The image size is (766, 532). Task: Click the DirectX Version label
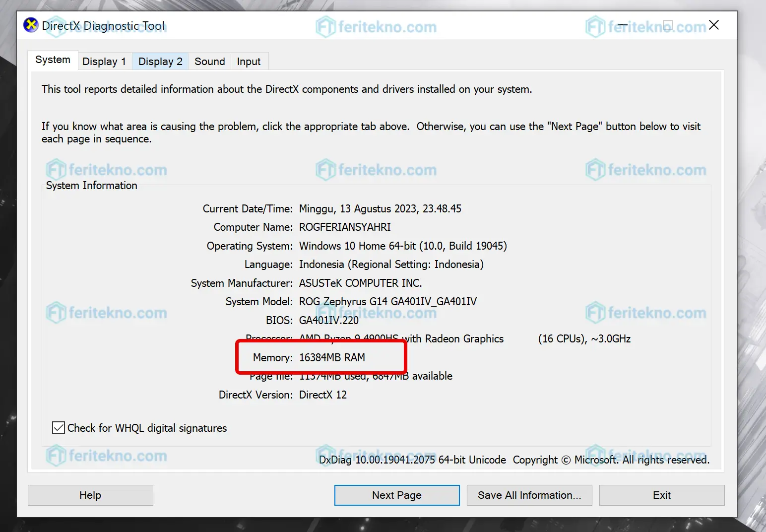click(x=255, y=395)
